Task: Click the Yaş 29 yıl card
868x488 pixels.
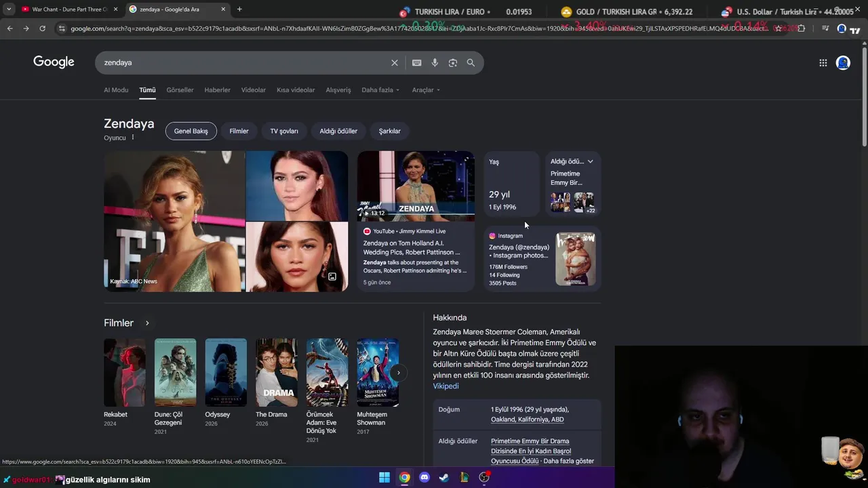Action: click(511, 184)
